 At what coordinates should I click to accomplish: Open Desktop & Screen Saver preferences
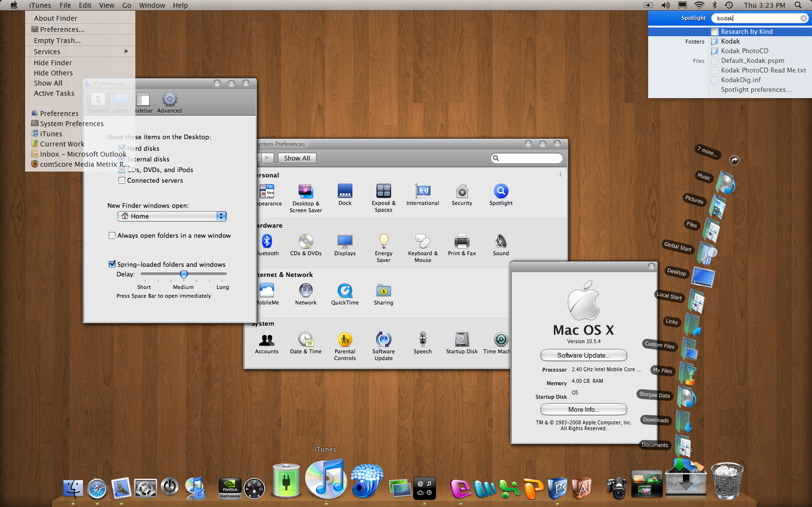click(305, 198)
